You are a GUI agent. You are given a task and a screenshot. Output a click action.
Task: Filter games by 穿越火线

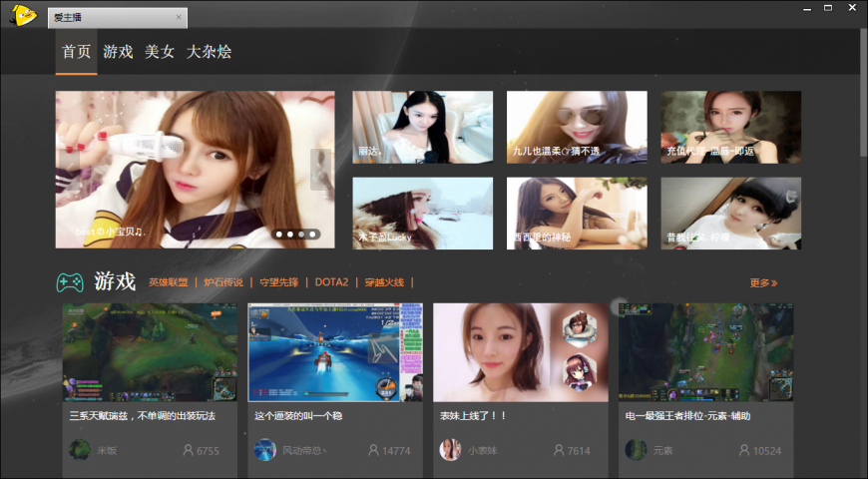click(384, 282)
